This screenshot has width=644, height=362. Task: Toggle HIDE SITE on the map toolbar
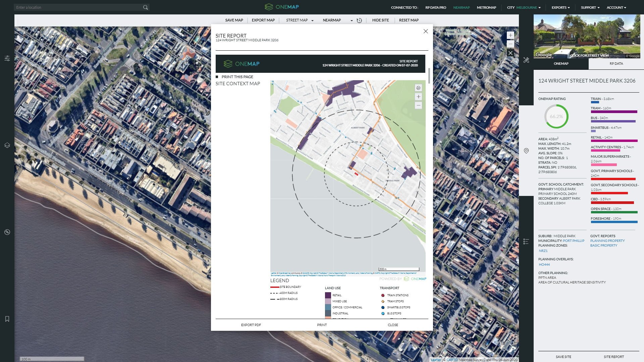click(380, 20)
